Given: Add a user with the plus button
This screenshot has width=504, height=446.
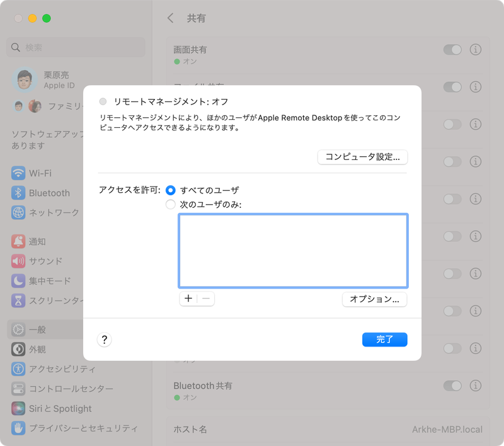Looking at the screenshot, I should click(x=188, y=299).
